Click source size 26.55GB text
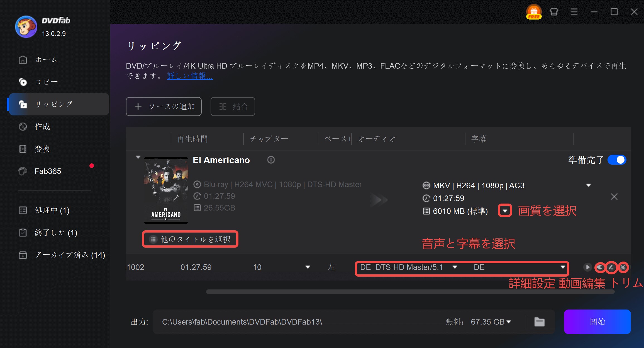Image resolution: width=644 pixels, height=348 pixels. tap(219, 208)
